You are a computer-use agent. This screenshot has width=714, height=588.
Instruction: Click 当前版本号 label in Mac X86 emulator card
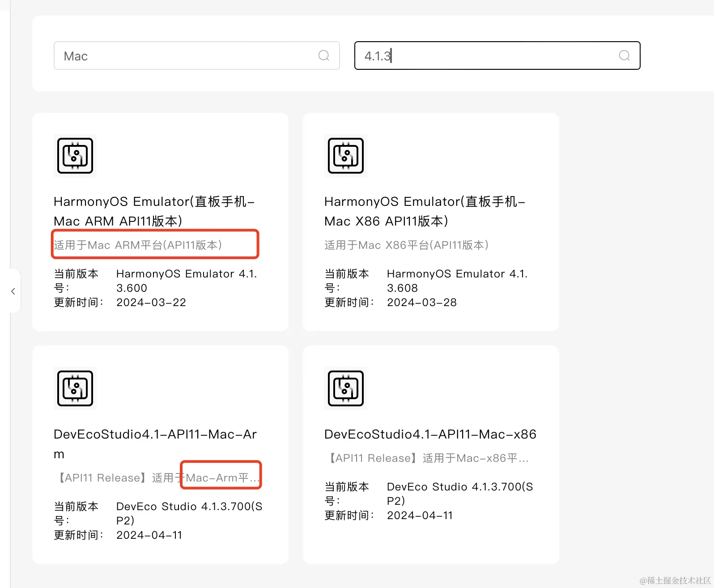point(347,281)
